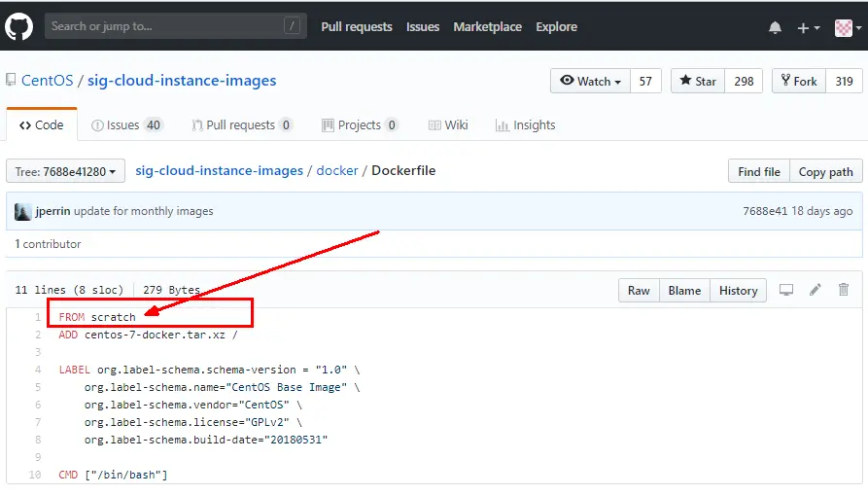Open the user avatar menu
Image resolution: width=868 pixels, height=495 pixels.
(848, 27)
